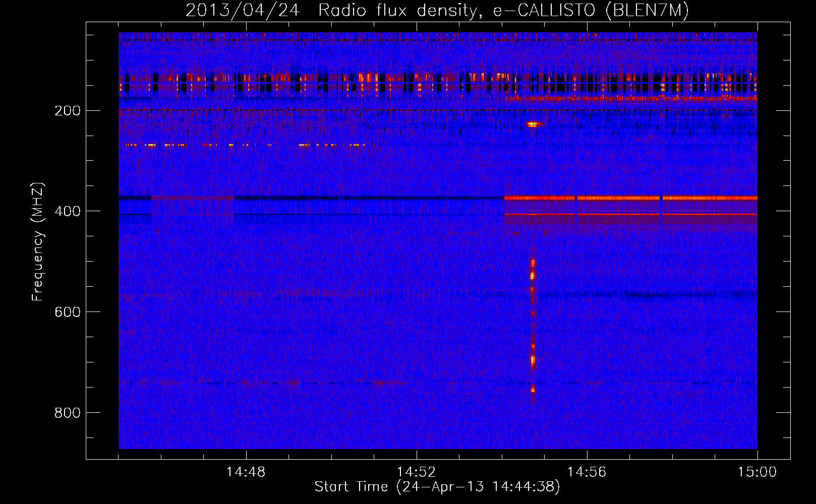Click the 15:00 time tick label

pos(757,472)
